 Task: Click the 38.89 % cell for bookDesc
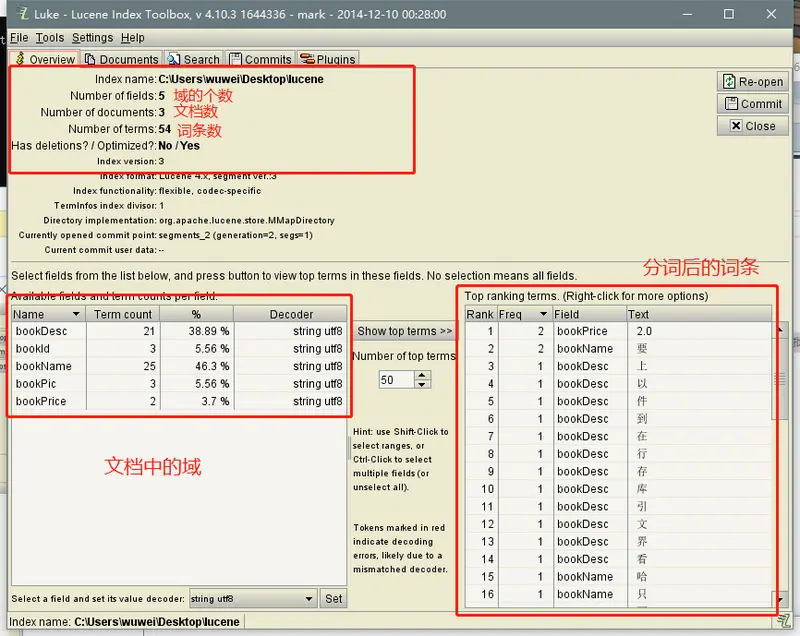[x=197, y=331]
